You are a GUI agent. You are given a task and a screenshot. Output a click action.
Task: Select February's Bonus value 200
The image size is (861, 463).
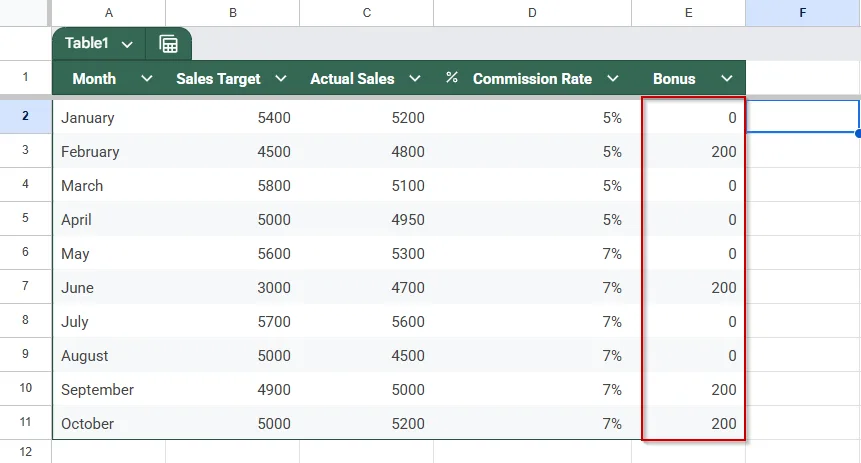689,151
